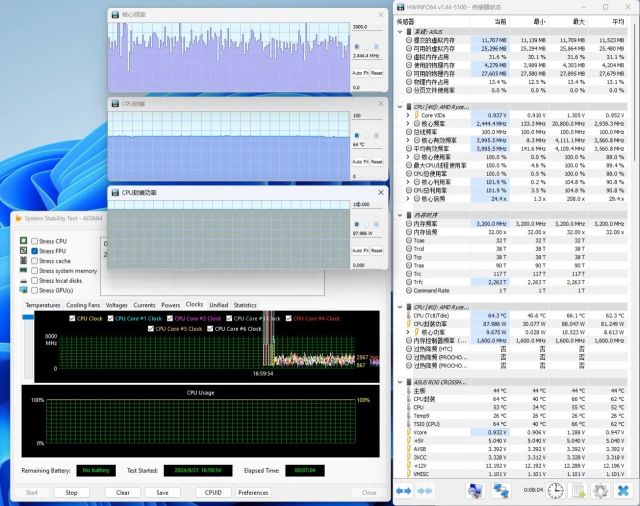
Task: Switch to the Statistics tab
Action: (x=245, y=305)
